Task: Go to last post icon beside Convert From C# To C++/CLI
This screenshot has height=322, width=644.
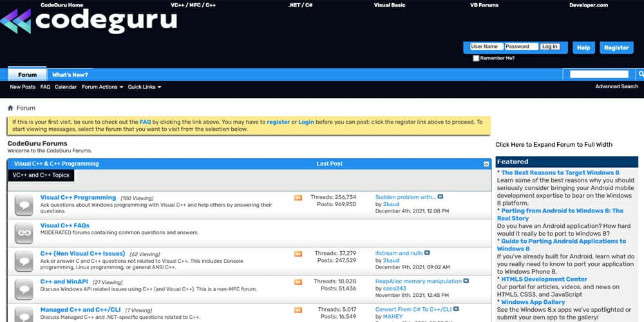Action: point(456,309)
